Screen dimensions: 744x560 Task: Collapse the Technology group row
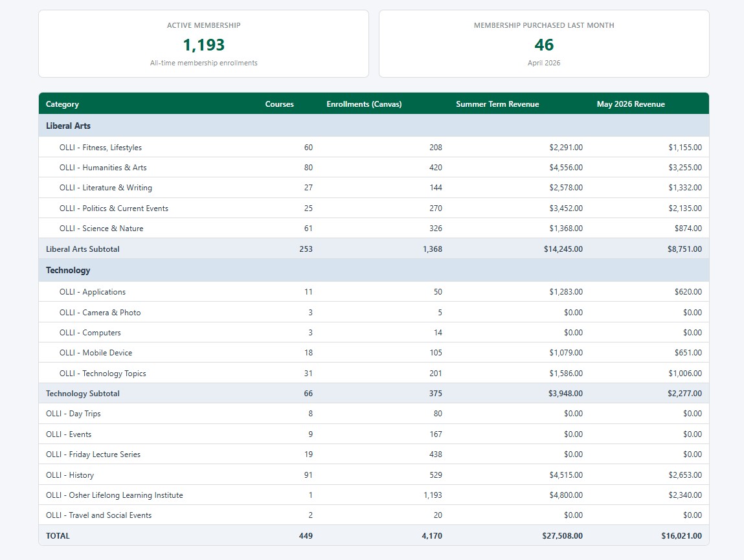tap(374, 270)
